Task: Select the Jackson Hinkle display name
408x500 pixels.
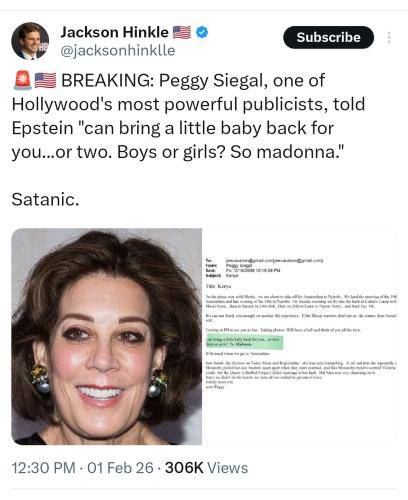Action: [114, 32]
